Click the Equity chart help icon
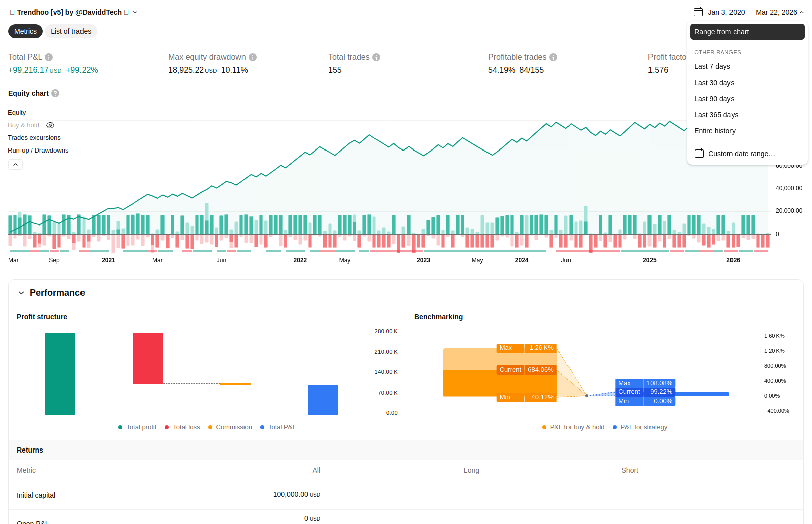Screen dimensions: 812x524 [55, 93]
